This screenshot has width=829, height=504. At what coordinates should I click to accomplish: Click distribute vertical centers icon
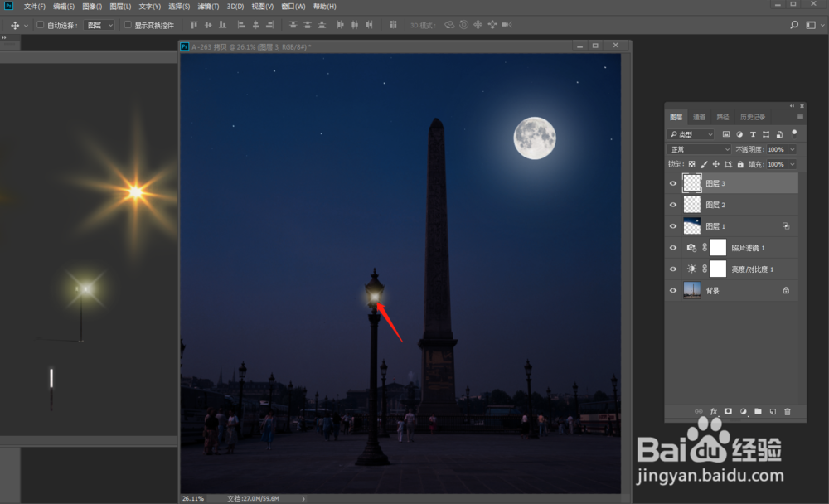pos(308,25)
